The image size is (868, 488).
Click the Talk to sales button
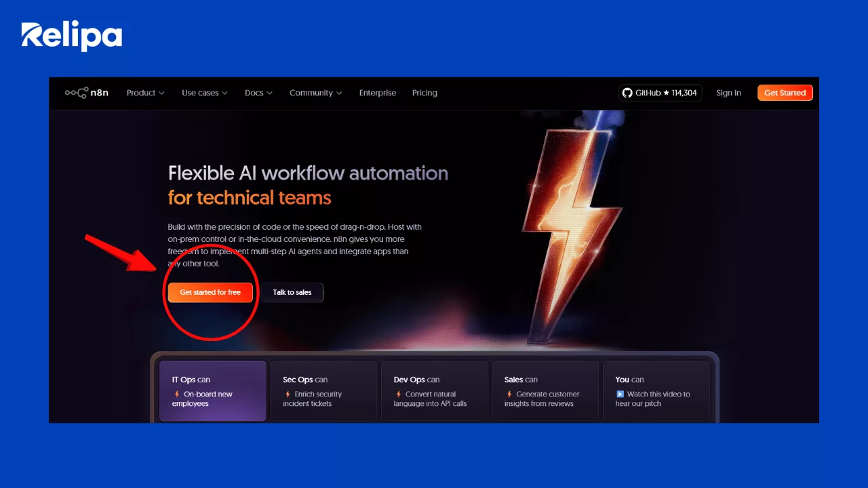point(292,292)
